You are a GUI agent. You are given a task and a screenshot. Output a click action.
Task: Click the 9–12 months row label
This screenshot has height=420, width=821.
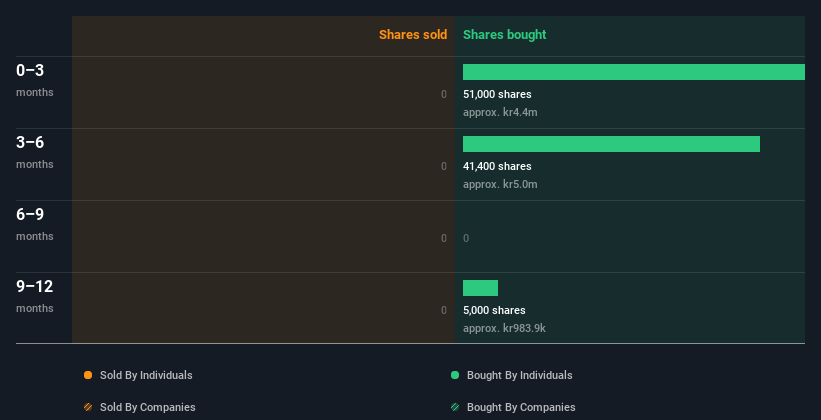coord(35,296)
